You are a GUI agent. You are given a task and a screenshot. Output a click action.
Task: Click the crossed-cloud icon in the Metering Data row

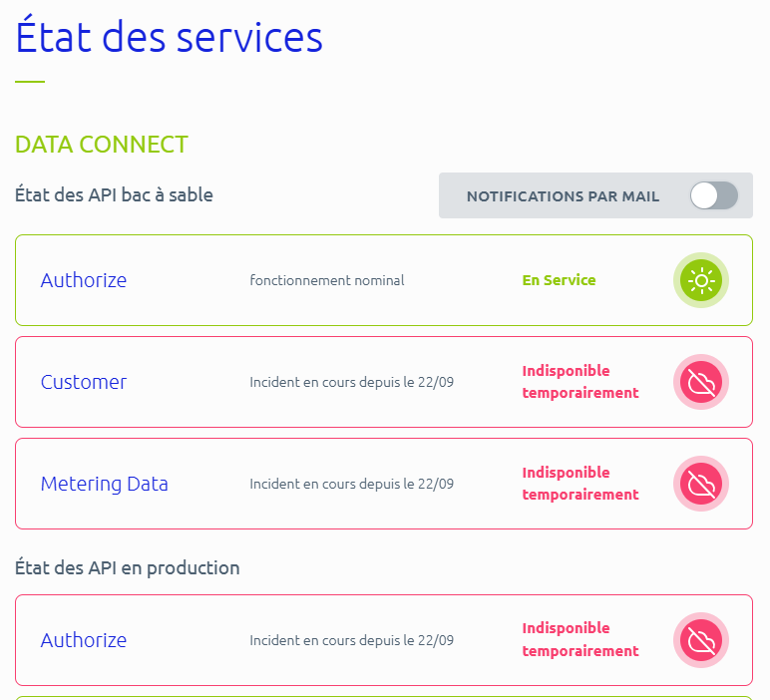[x=701, y=484]
